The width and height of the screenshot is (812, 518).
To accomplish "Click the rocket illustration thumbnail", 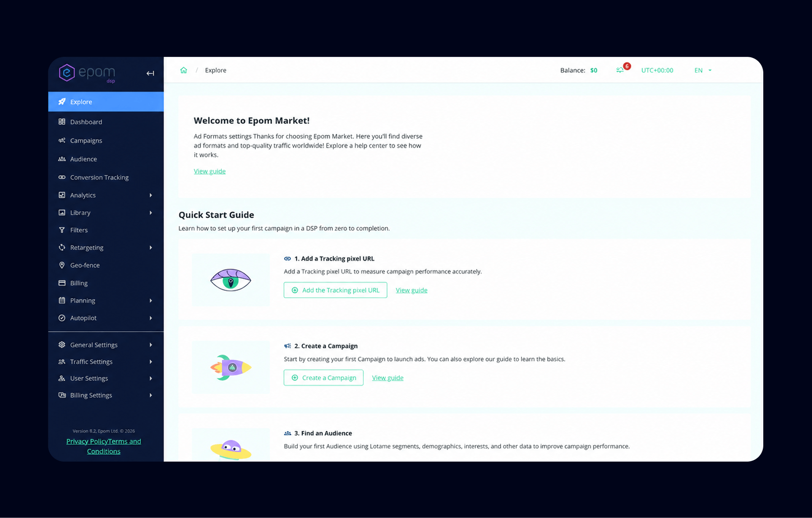I will 231,367.
